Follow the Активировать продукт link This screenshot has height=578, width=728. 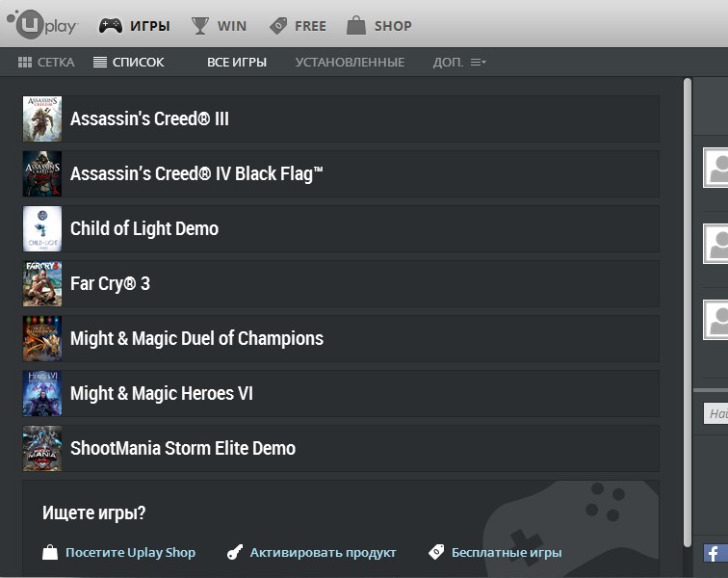pyautogui.click(x=324, y=552)
